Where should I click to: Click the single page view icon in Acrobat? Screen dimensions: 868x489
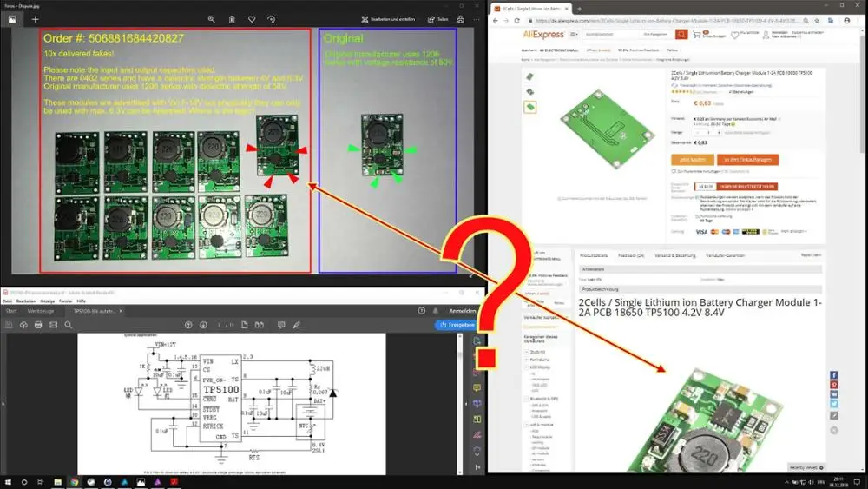(x=245, y=325)
